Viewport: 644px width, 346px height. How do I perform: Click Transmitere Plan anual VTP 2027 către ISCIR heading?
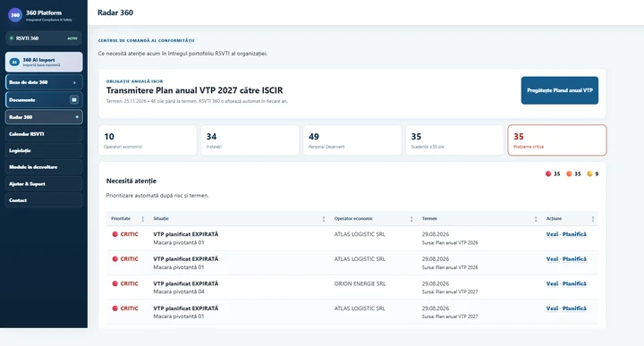point(194,90)
